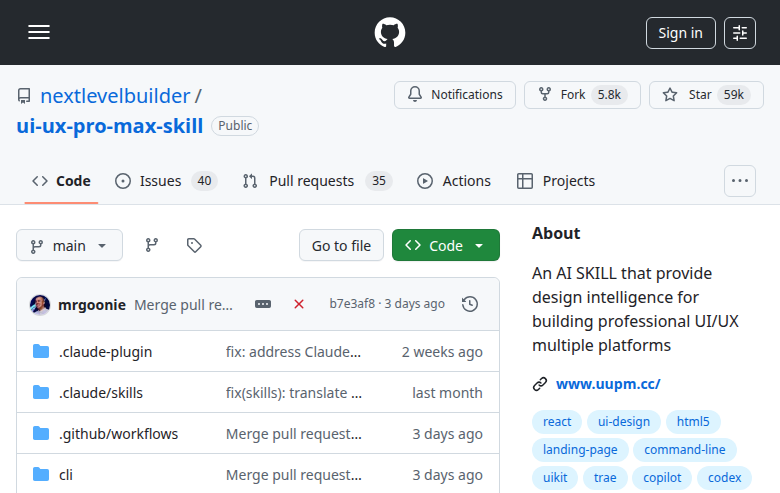Open the more navigation options ellipsis

pos(740,181)
